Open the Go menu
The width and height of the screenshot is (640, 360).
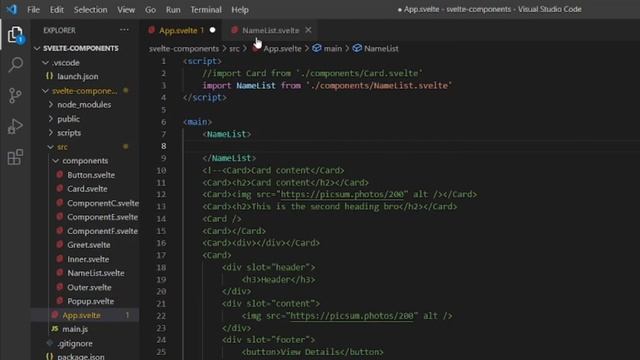pos(150,9)
